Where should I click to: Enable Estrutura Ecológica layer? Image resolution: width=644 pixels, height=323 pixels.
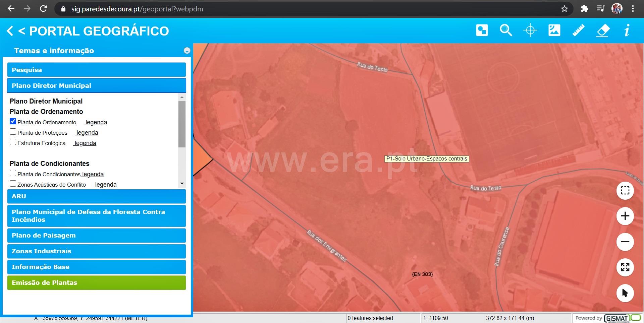pyautogui.click(x=13, y=142)
